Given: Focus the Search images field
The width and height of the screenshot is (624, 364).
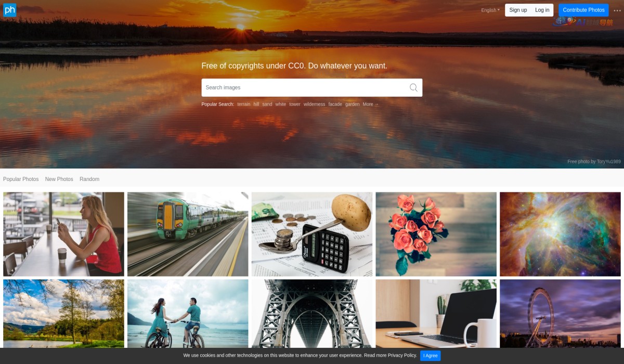Looking at the screenshot, I should click(305, 87).
